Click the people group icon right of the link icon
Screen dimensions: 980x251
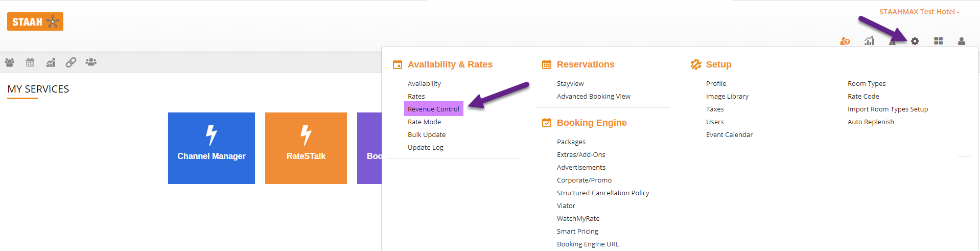[x=91, y=62]
